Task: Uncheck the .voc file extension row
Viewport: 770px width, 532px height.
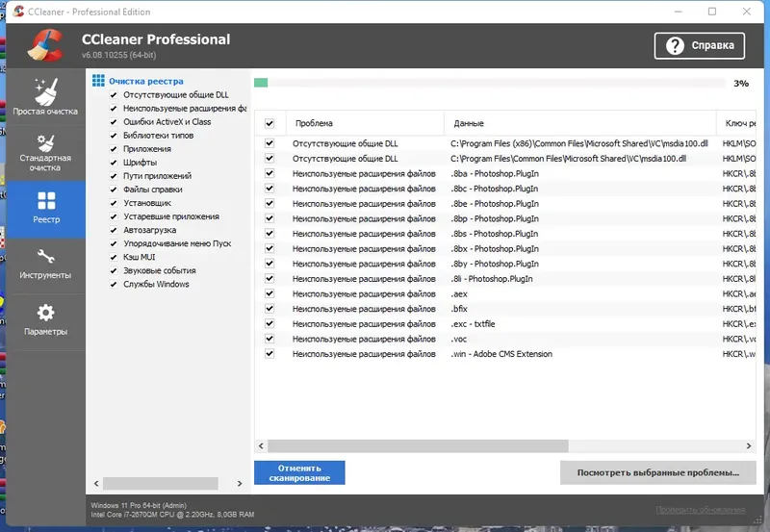Action: coord(269,339)
